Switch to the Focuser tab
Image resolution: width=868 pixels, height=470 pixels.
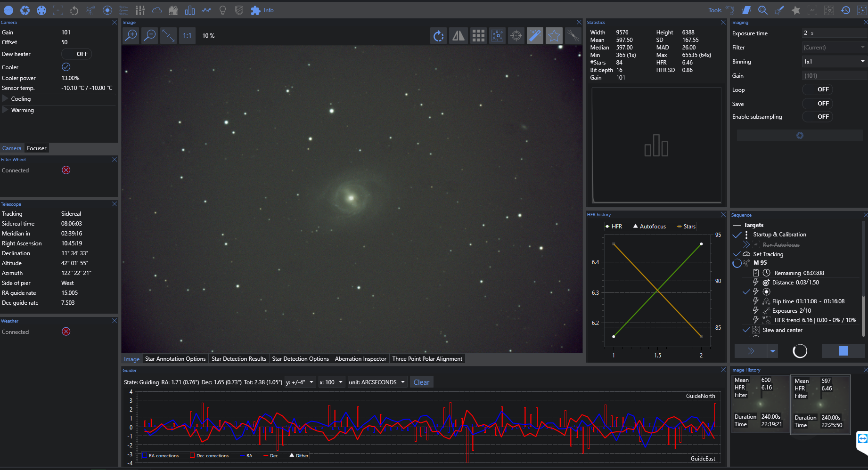tap(37, 148)
